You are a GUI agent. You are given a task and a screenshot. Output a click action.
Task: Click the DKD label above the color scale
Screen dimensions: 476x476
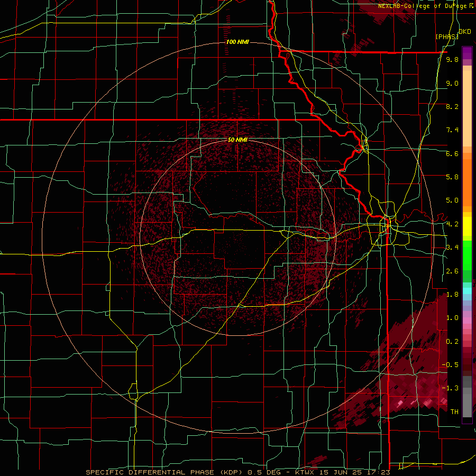click(465, 32)
